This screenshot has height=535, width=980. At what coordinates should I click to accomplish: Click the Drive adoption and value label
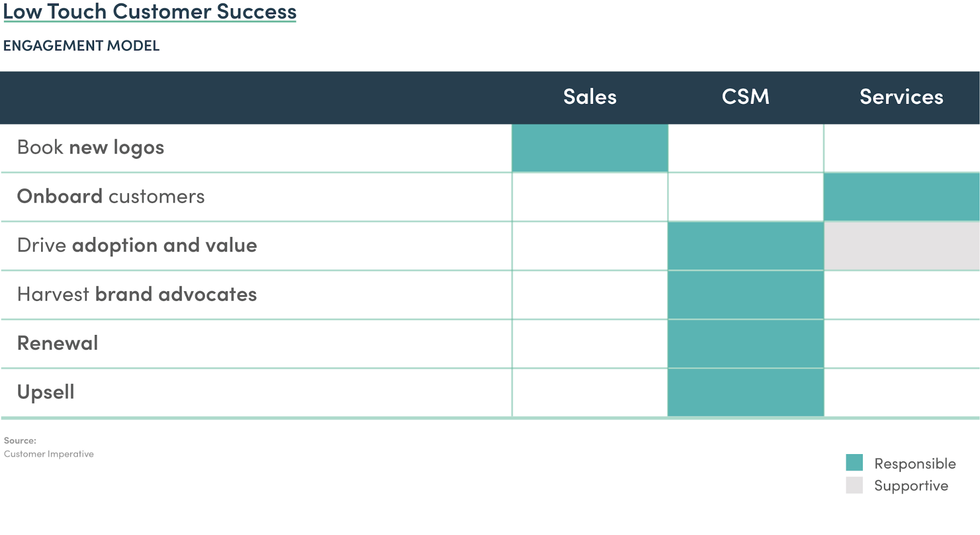pos(137,245)
